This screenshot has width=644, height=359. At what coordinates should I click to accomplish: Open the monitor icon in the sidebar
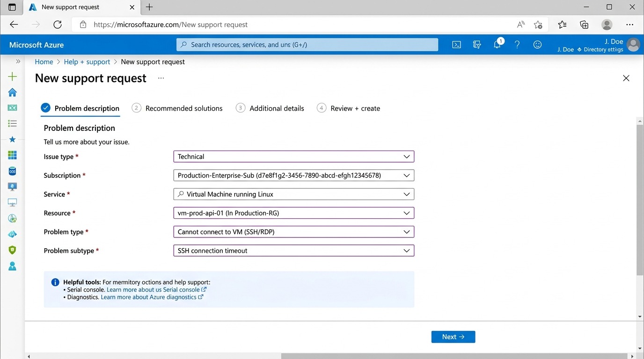coord(13,202)
